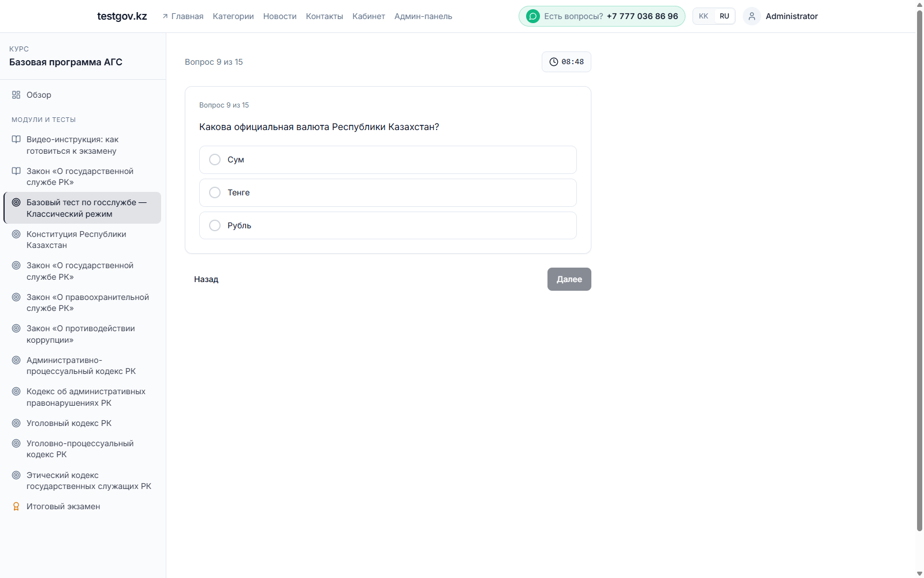This screenshot has height=578, width=924.
Task: Click the target icon beside Закон «О правоохранительной службе РК»
Action: pos(16,297)
